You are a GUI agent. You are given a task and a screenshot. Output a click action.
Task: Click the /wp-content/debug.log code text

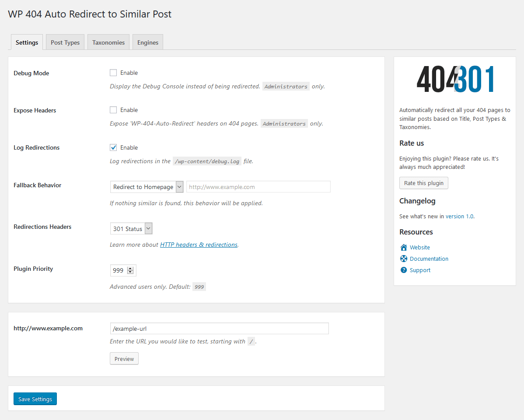click(207, 161)
